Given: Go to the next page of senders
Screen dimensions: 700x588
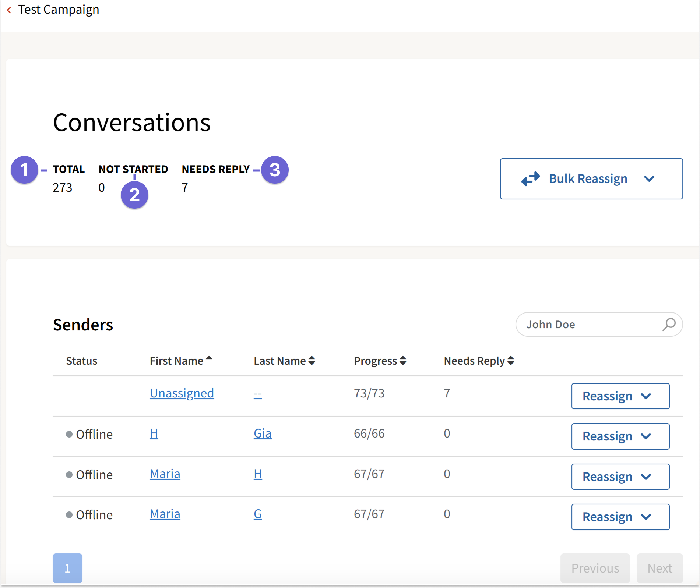Looking at the screenshot, I should point(659,568).
